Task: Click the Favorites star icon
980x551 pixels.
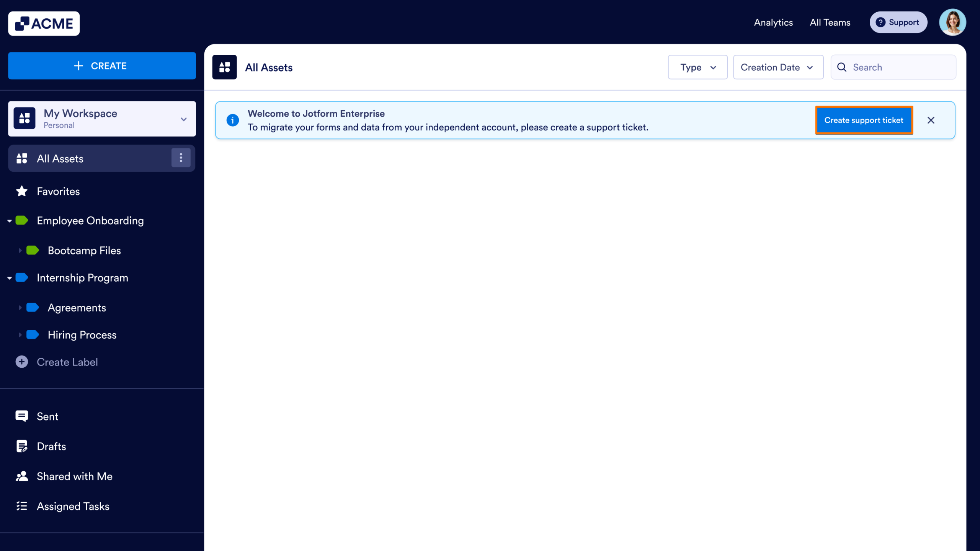Action: coord(22,191)
